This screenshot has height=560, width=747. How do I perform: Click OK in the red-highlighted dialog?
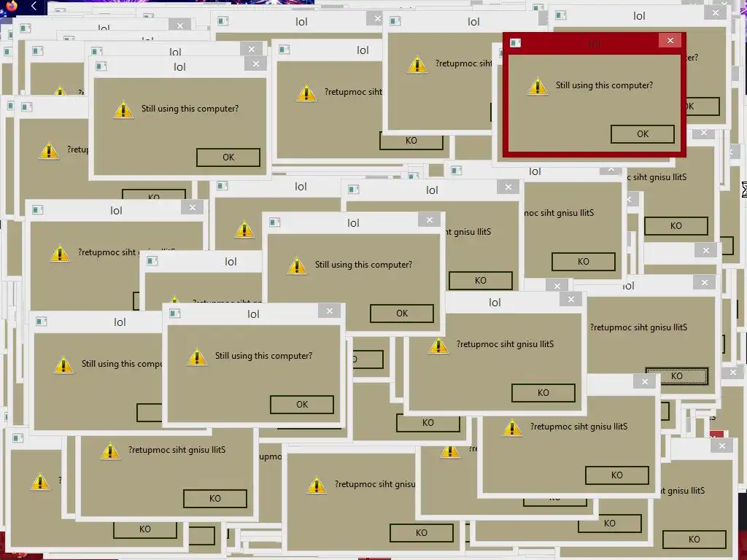click(642, 134)
